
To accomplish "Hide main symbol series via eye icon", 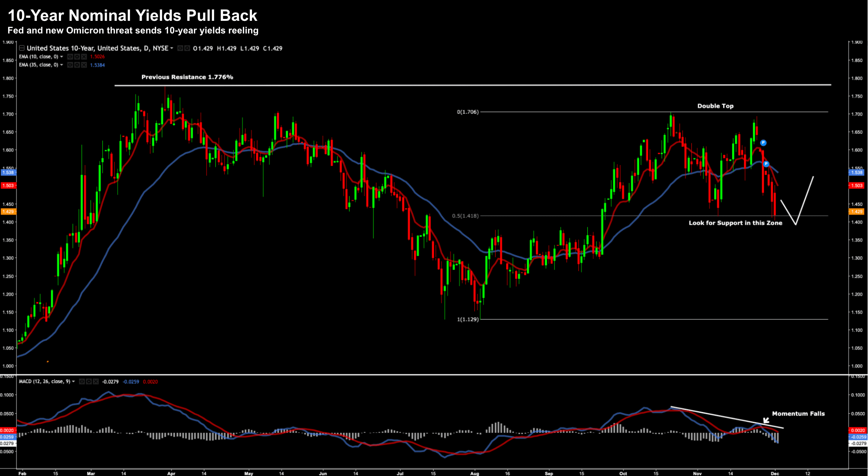I will pyautogui.click(x=180, y=48).
